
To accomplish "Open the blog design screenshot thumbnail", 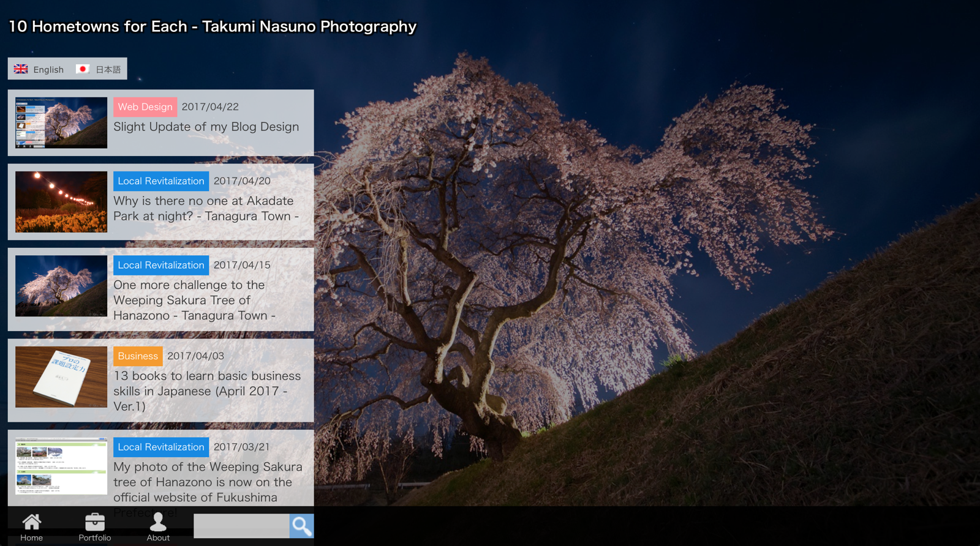I will [x=61, y=122].
